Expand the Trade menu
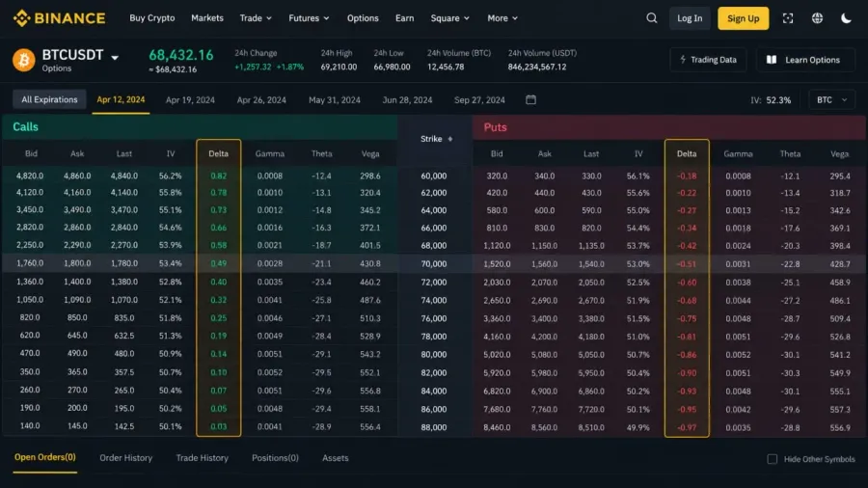 click(x=256, y=18)
